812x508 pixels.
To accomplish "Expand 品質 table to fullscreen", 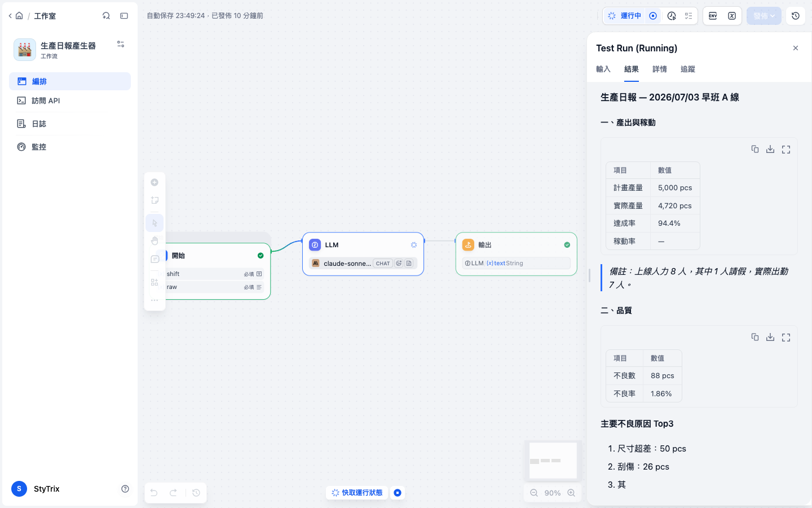I will (786, 337).
